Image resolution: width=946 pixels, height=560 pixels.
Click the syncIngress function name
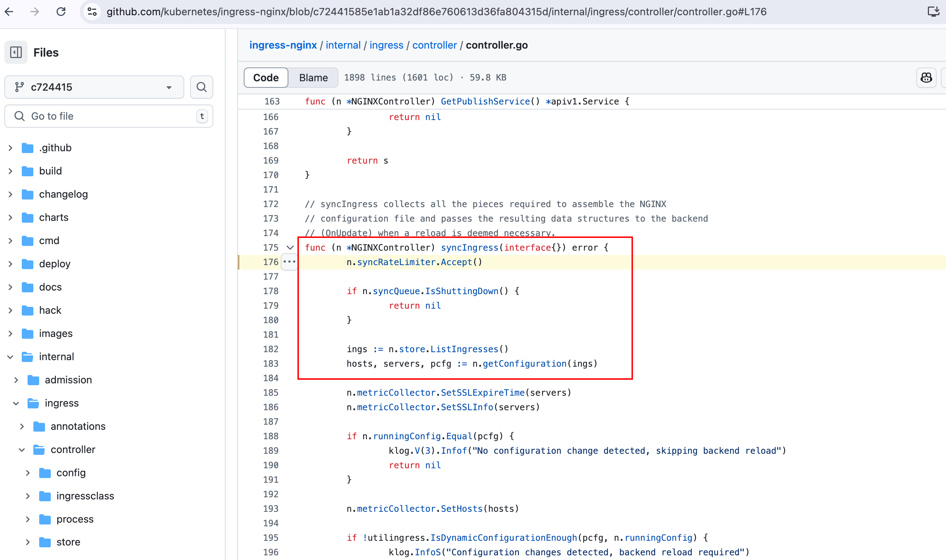[x=470, y=248]
